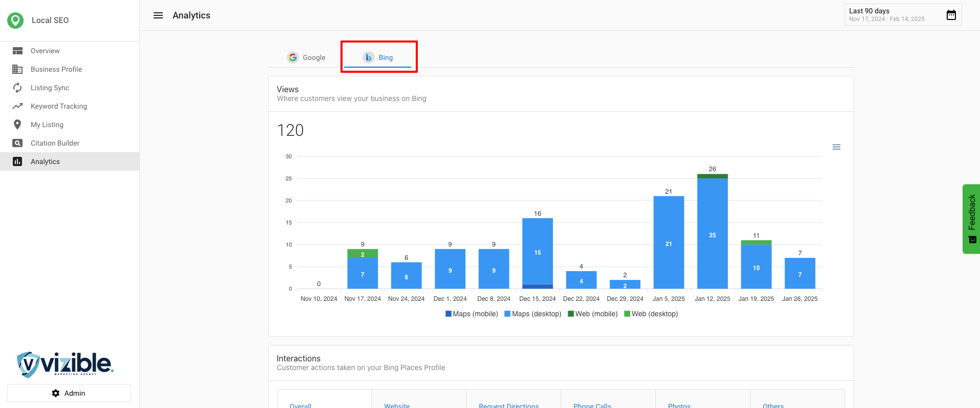
Task: Click the Citation Builder search icon
Action: [x=17, y=143]
